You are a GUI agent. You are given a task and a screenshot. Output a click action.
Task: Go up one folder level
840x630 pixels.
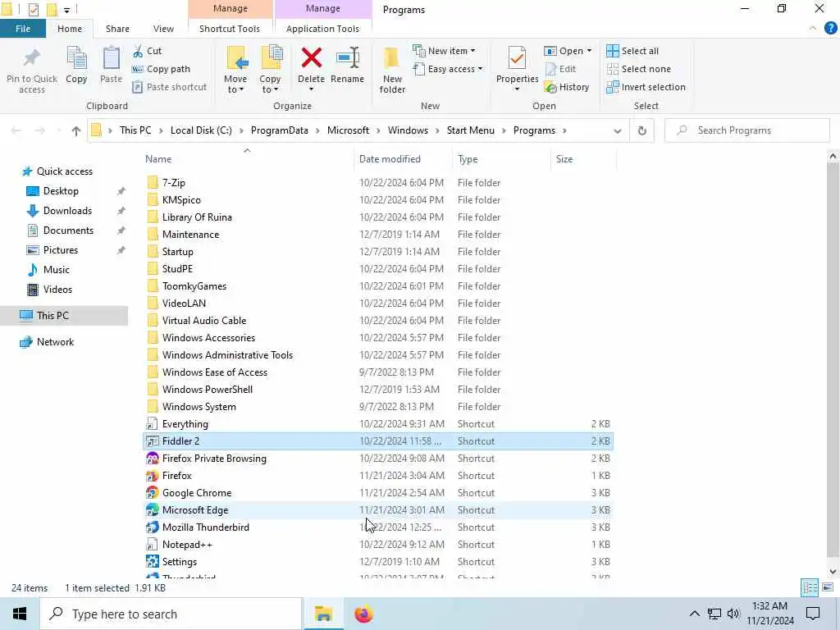point(76,130)
